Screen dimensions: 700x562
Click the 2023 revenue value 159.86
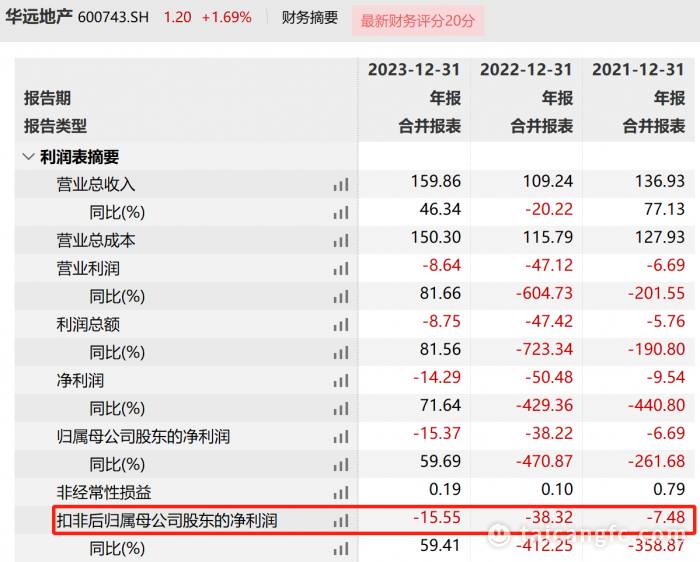(436, 181)
